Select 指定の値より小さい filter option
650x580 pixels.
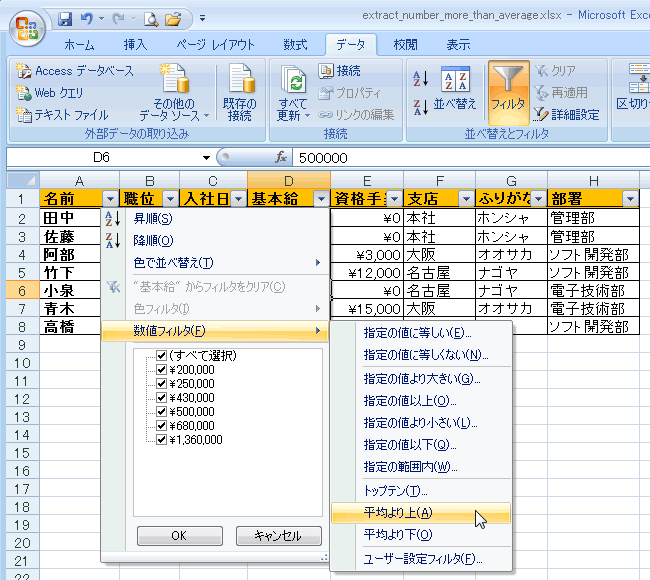coord(421,423)
